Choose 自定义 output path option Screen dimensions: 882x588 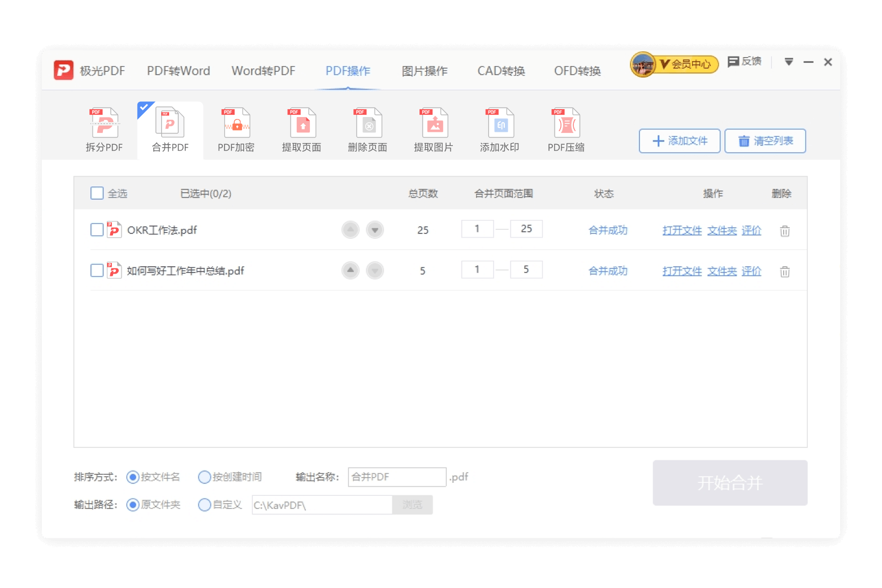205,505
